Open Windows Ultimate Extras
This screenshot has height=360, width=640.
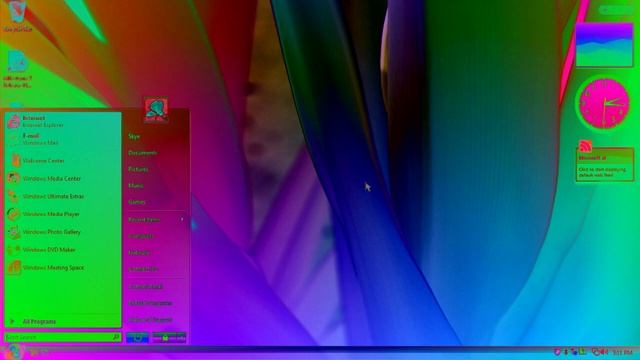pyautogui.click(x=62, y=196)
